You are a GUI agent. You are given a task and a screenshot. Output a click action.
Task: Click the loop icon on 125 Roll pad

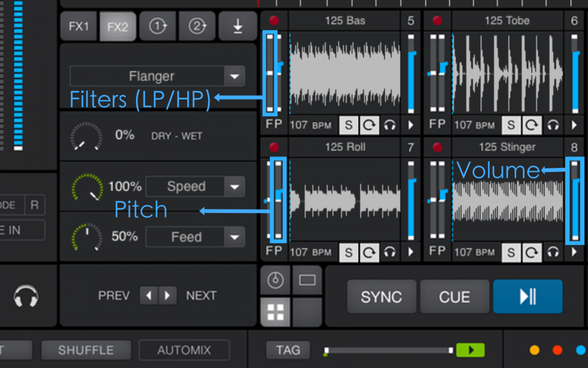click(x=369, y=252)
